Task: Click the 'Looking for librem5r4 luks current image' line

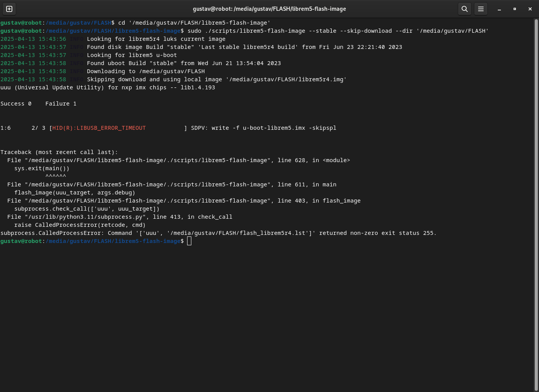Action: (156, 39)
